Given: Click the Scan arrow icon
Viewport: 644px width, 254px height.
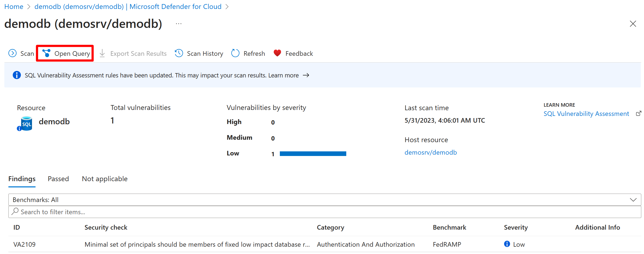Looking at the screenshot, I should 12,53.
